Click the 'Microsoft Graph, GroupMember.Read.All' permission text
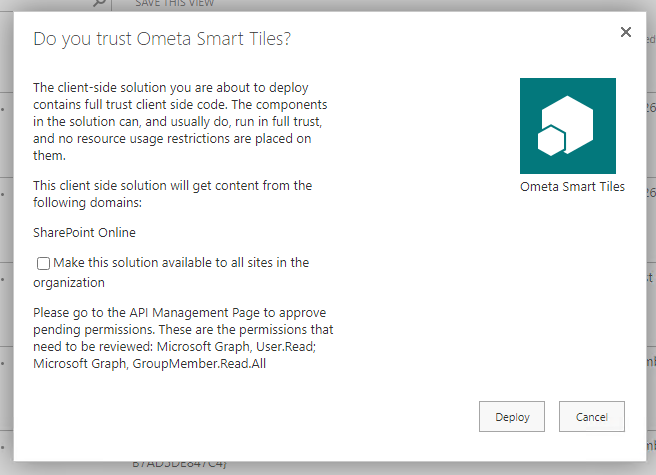The height and width of the screenshot is (475, 656). [149, 364]
